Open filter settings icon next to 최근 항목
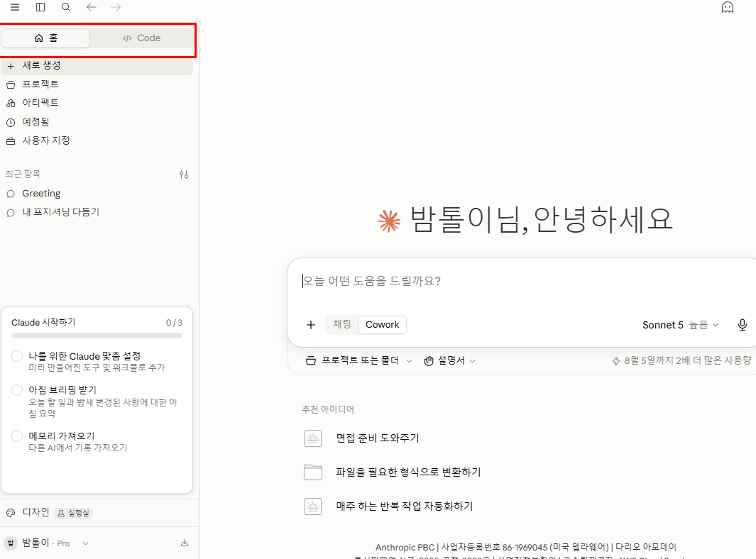This screenshot has width=756, height=559. (184, 175)
